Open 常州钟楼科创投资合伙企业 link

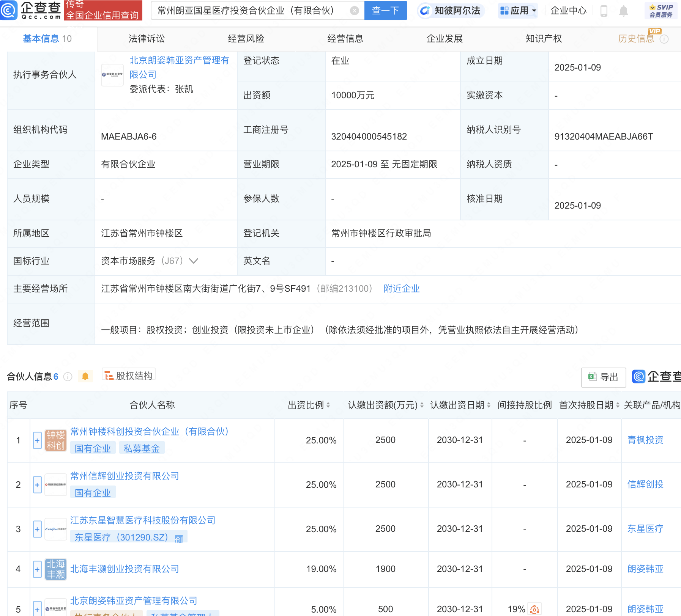pyautogui.click(x=150, y=432)
